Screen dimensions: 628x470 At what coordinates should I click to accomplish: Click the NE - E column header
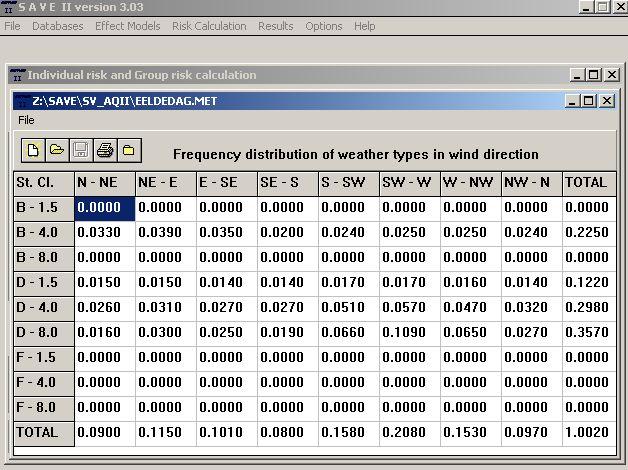tap(166, 183)
